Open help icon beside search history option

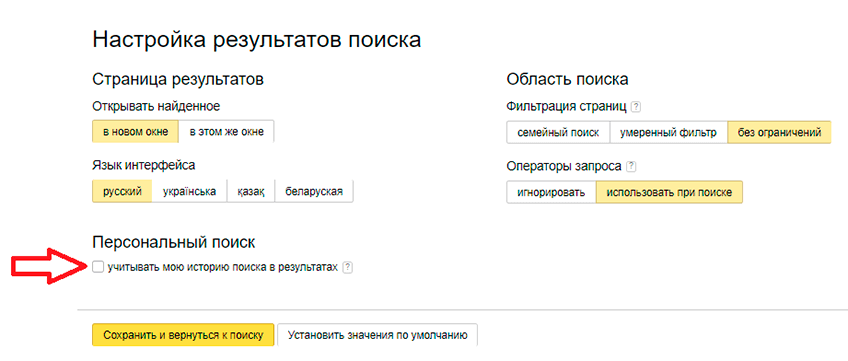[348, 267]
